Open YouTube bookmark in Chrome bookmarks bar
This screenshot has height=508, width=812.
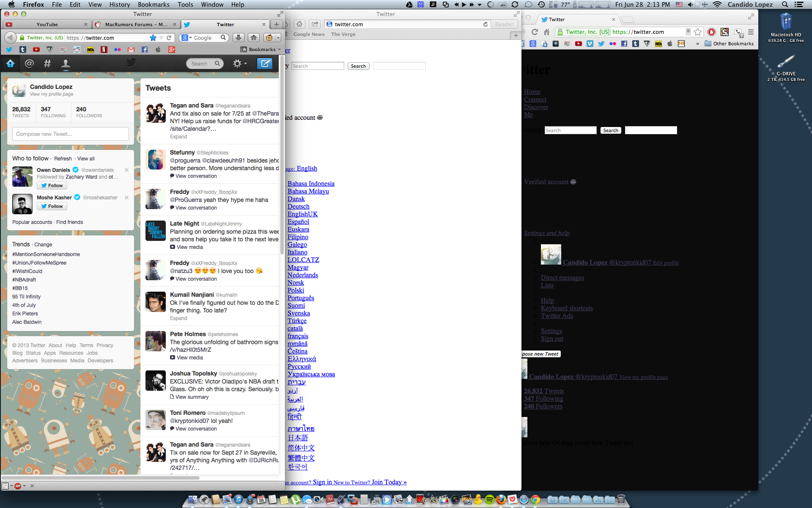click(x=579, y=44)
